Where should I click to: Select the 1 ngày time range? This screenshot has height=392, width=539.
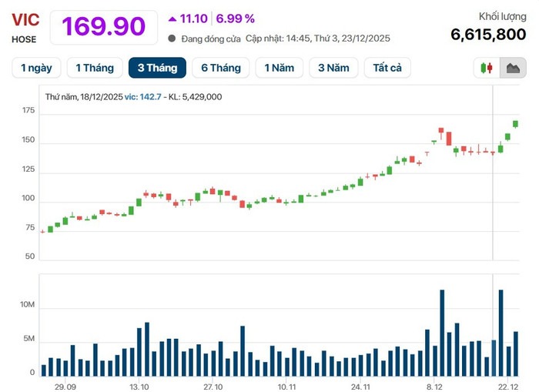point(36,68)
